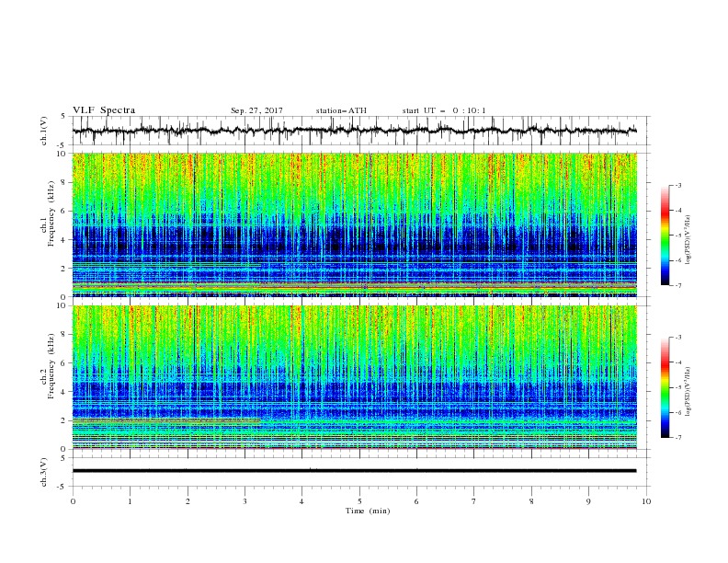Click the "-4" tick on ch.2 colorbar
The width and height of the screenshot is (728, 563).
coord(678,362)
